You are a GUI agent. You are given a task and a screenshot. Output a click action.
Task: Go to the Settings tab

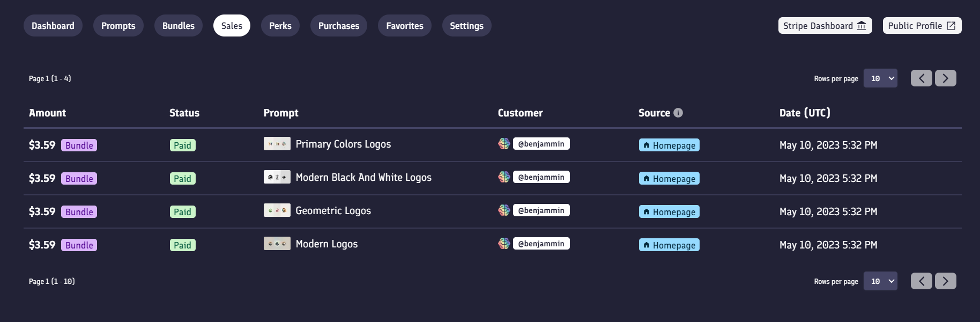click(x=466, y=26)
